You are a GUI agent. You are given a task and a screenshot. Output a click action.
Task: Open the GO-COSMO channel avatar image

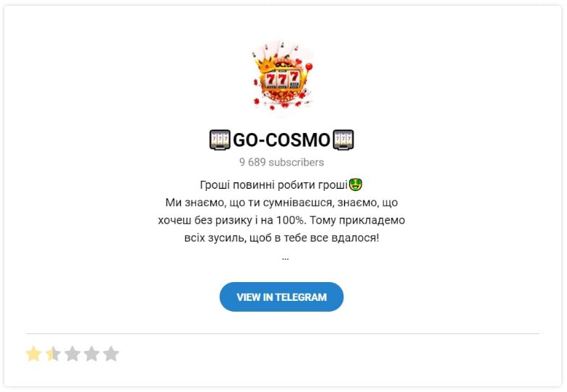pyautogui.click(x=282, y=77)
